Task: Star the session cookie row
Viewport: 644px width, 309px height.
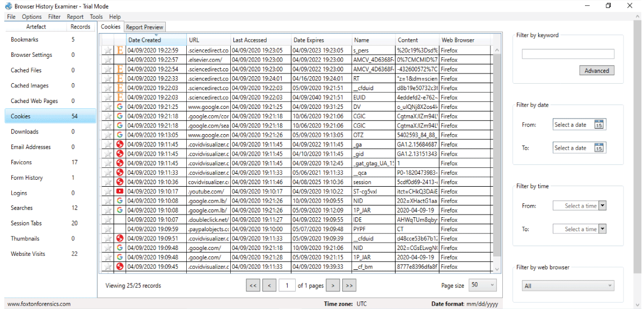Action: click(x=108, y=182)
